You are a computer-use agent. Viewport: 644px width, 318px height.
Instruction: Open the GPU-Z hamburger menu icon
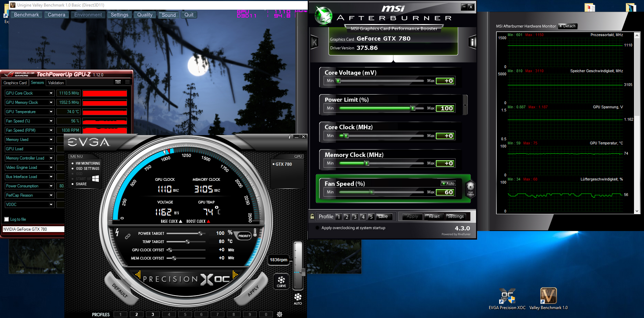pyautogui.click(x=127, y=82)
